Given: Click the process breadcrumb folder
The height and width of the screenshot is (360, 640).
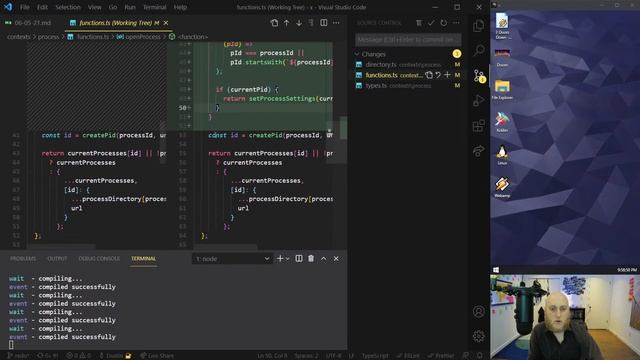Looking at the screenshot, I should pyautogui.click(x=49, y=37).
